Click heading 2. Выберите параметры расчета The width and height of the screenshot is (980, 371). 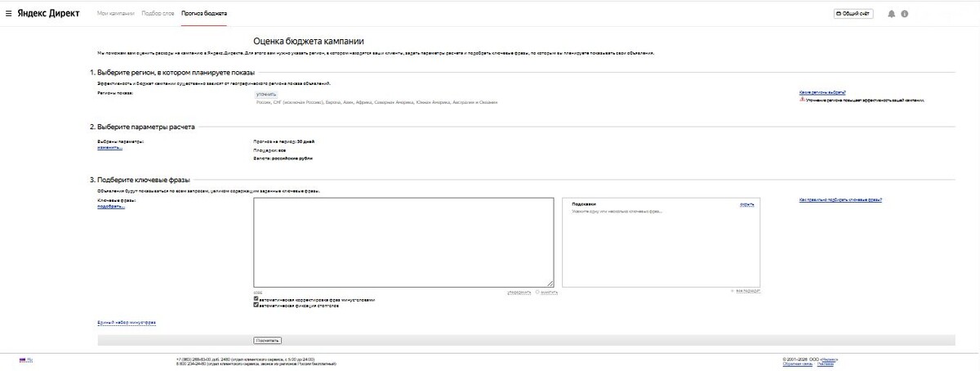[142, 127]
